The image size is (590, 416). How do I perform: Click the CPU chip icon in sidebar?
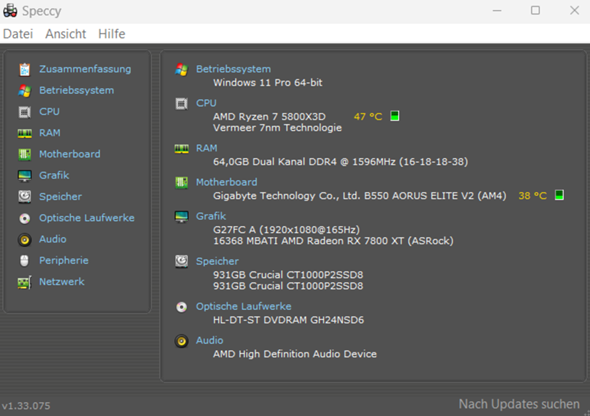coord(24,112)
